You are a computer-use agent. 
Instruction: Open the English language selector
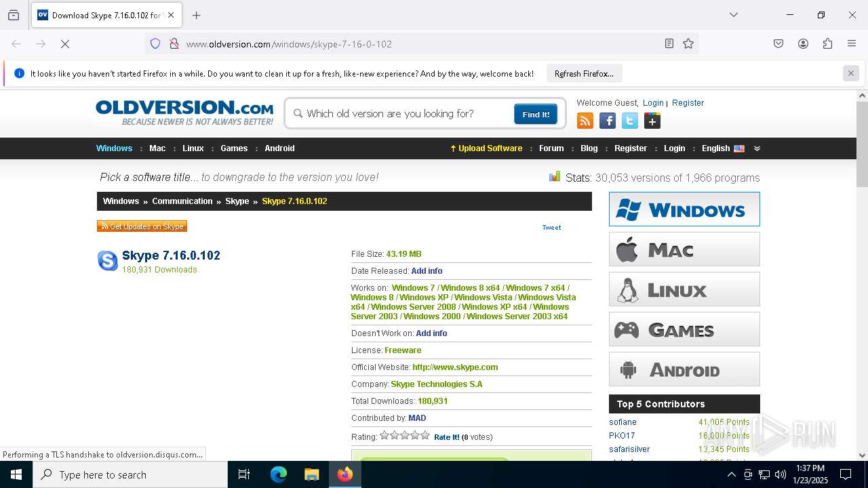[723, 148]
